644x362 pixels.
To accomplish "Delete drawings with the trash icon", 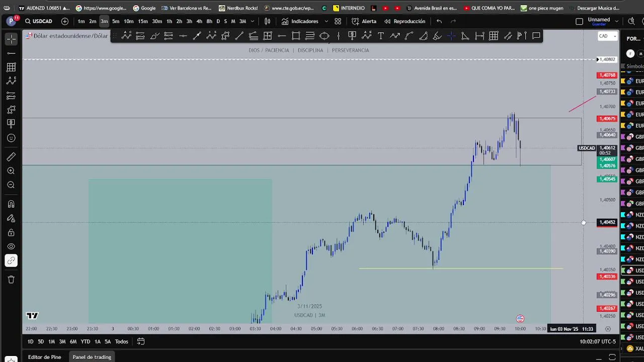I will pos(11,280).
